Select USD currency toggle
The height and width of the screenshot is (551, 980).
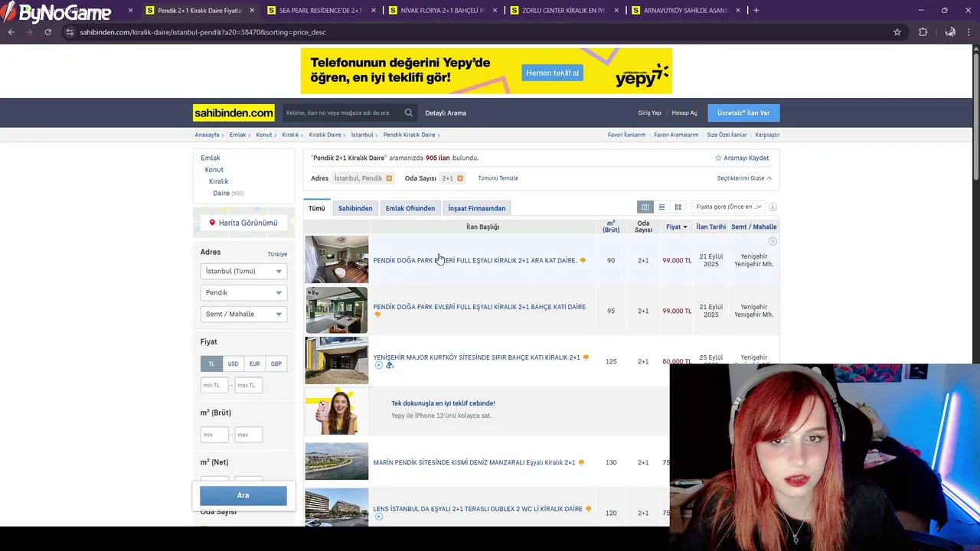click(233, 364)
